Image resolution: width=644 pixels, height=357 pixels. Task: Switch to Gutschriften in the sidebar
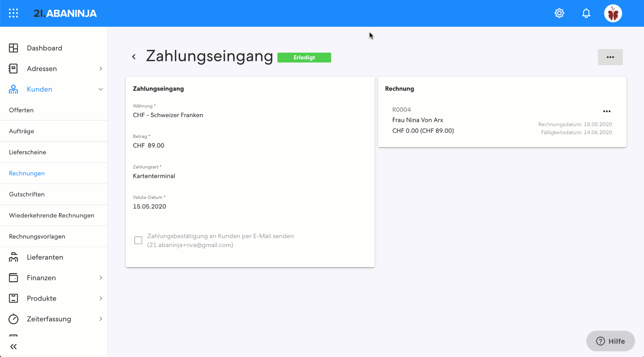click(27, 194)
